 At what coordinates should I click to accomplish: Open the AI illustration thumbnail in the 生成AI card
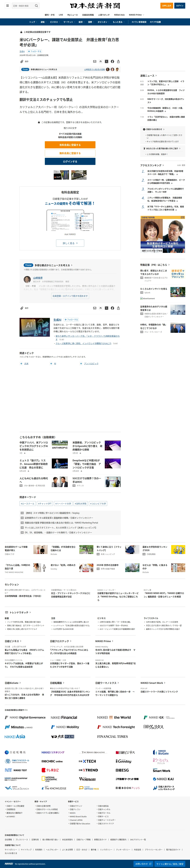tap(35, 327)
